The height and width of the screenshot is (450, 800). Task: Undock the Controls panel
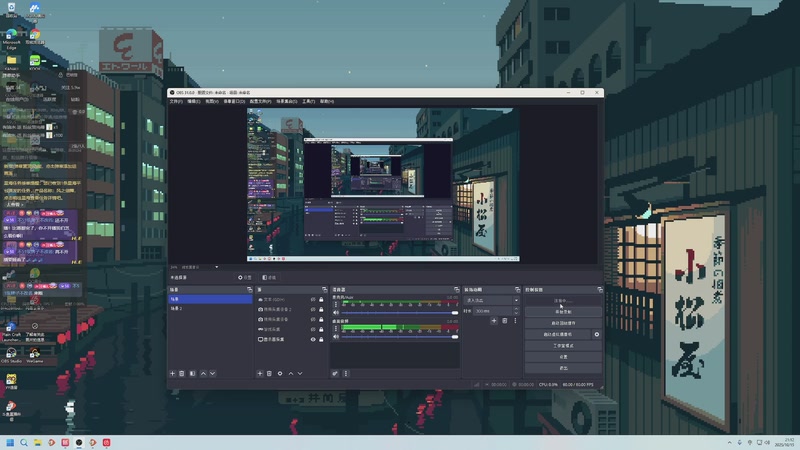pos(600,290)
